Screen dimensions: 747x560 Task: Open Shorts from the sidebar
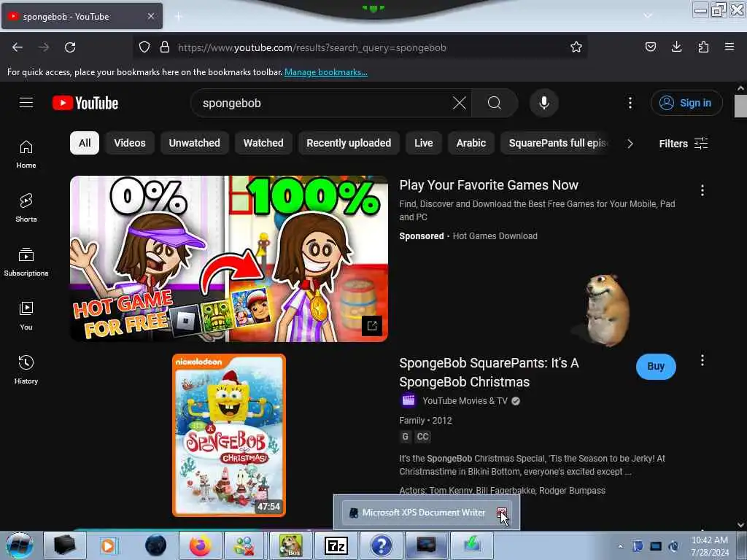click(x=26, y=208)
